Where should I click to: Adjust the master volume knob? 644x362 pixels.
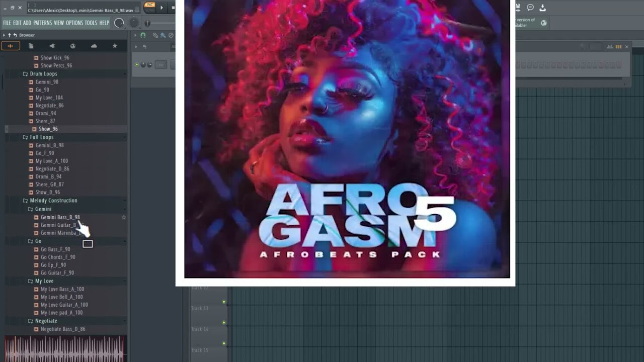(x=119, y=23)
